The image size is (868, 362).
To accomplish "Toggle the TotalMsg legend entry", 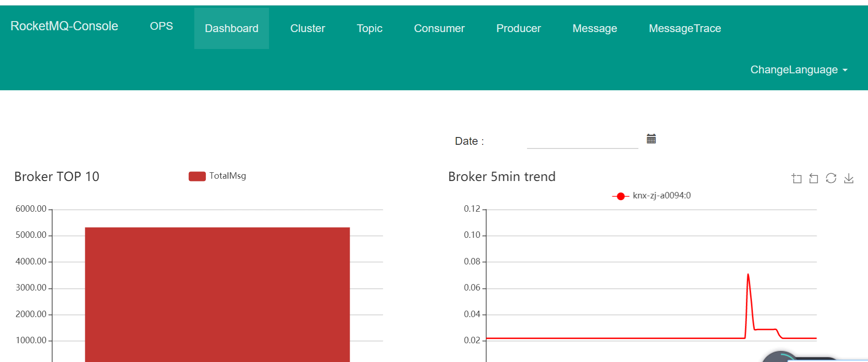I will (x=217, y=176).
